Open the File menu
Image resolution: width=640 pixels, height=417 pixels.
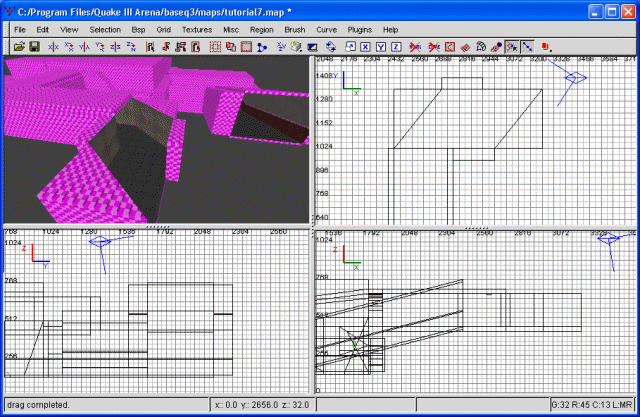pos(20,30)
